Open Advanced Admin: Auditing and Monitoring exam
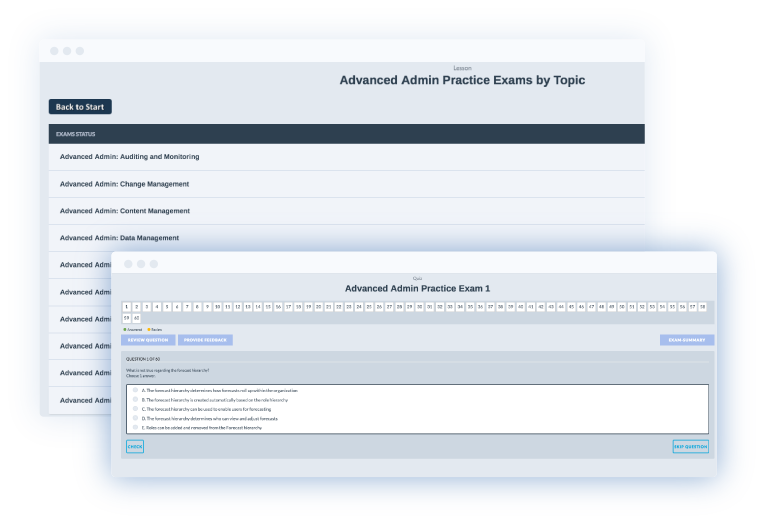This screenshot has width=784, height=516. [129, 157]
